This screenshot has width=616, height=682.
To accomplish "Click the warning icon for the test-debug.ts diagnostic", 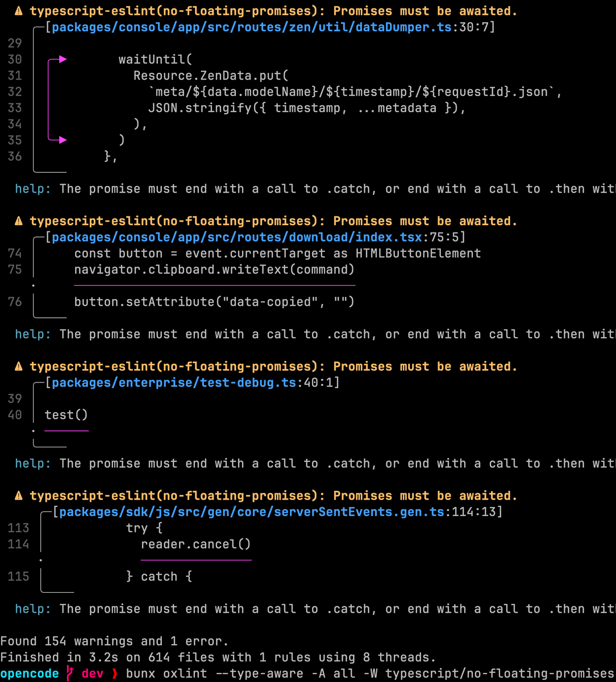I will (19, 367).
